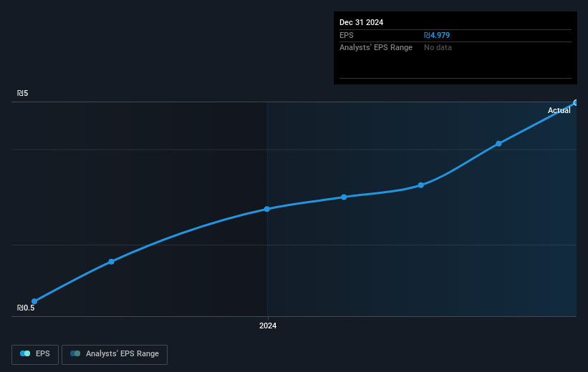588x372 pixels.
Task: Click the Dec 31 2024 tooltip heading
Action: 361,22
